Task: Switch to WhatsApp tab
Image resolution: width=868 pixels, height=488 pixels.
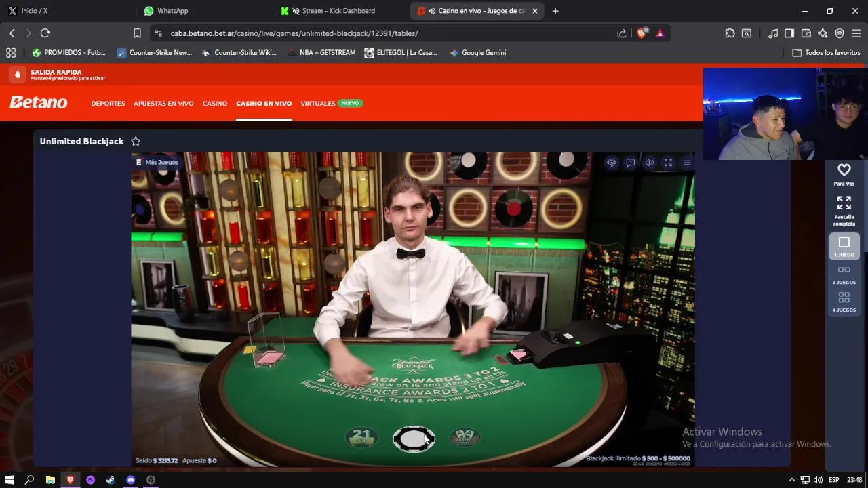Action: click(203, 11)
